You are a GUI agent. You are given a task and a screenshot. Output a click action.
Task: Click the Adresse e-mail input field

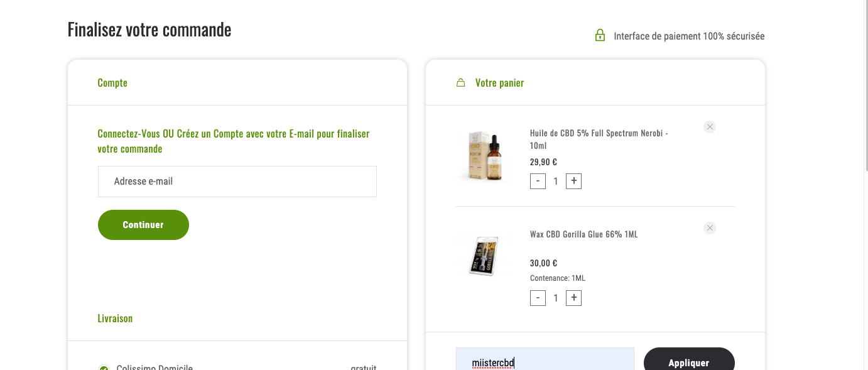237,182
